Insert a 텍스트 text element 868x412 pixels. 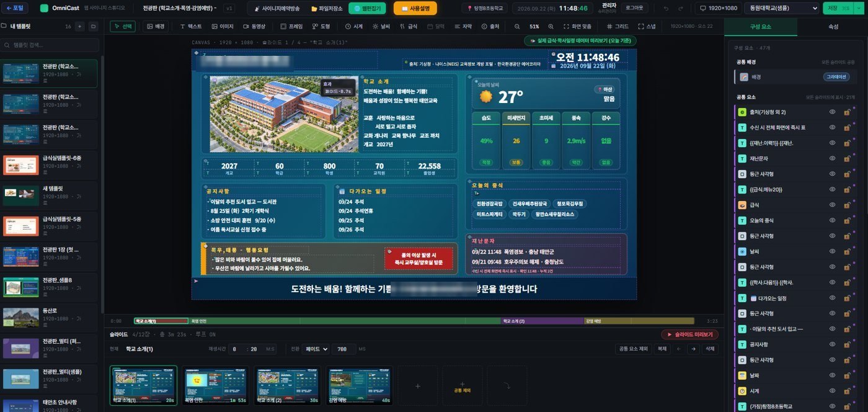[x=190, y=27]
